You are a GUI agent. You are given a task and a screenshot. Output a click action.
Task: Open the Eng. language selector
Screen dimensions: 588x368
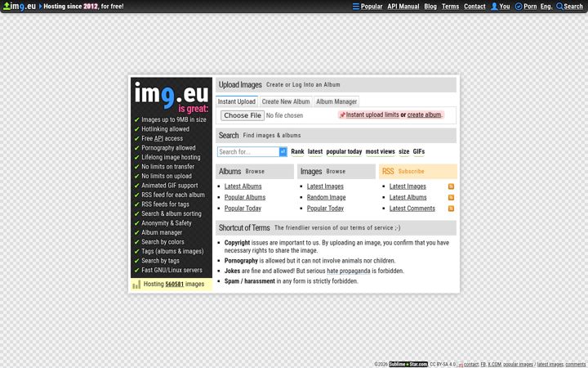point(546,7)
